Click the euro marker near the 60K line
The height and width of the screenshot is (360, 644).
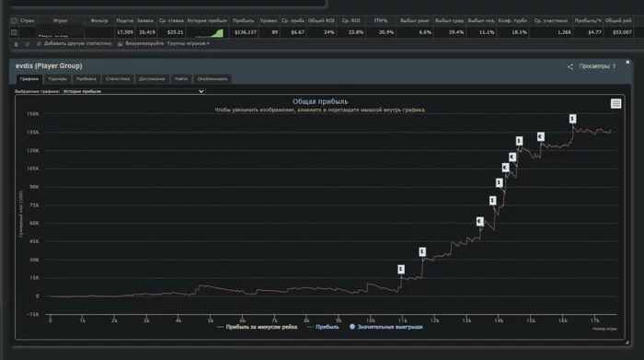click(x=479, y=222)
